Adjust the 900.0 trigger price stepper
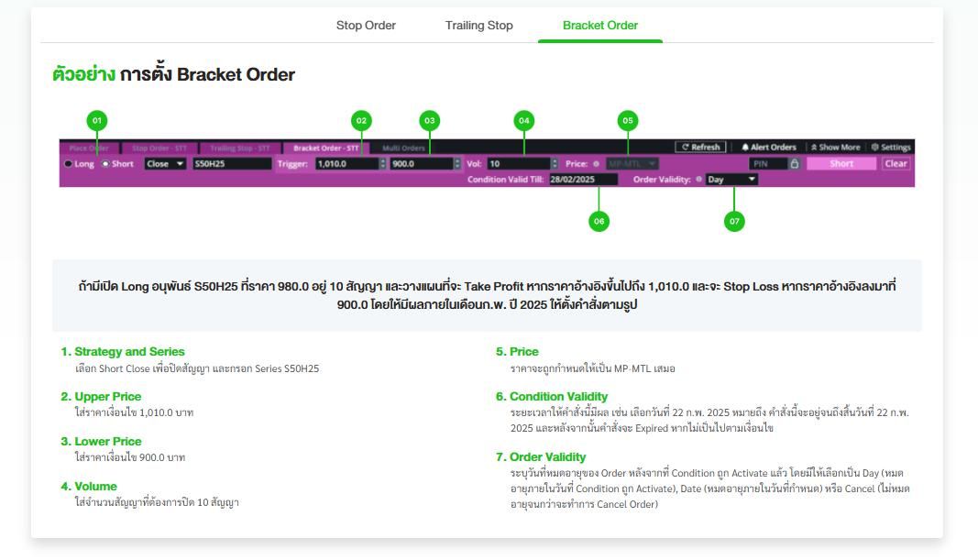The height and width of the screenshot is (560, 978). [x=457, y=164]
